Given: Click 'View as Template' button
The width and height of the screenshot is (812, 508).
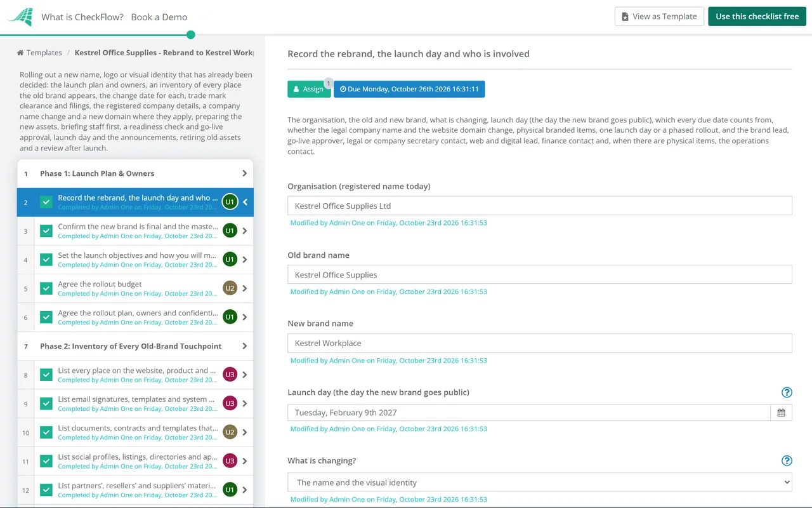Looking at the screenshot, I should [659, 17].
